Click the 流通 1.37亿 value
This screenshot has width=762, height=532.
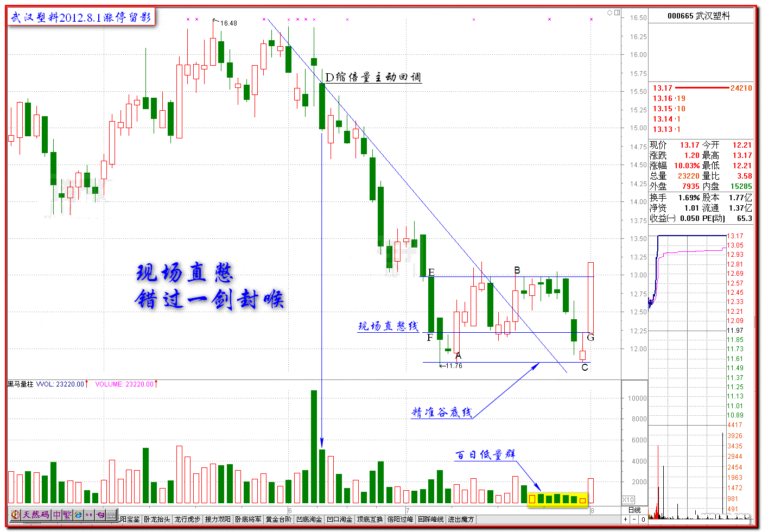click(740, 208)
